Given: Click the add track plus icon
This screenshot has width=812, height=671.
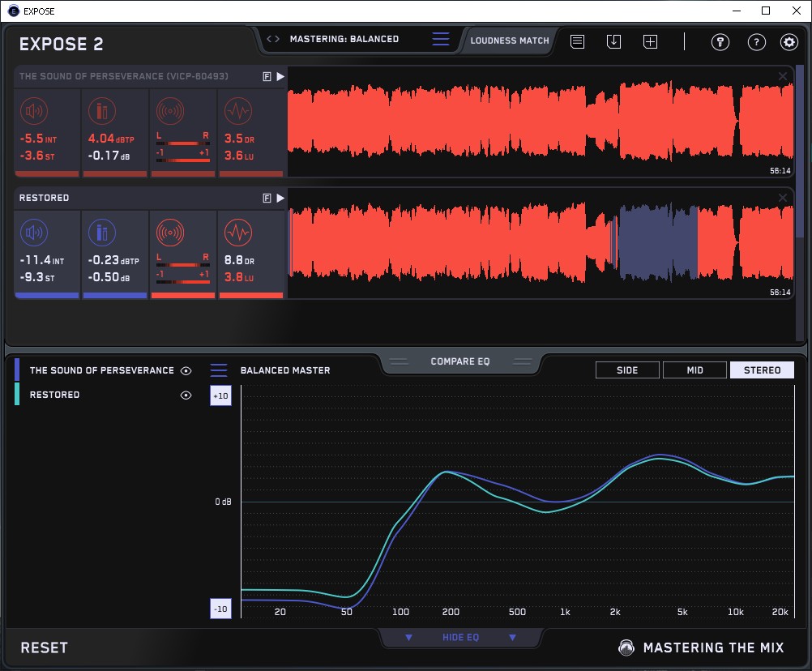Looking at the screenshot, I should [x=650, y=41].
